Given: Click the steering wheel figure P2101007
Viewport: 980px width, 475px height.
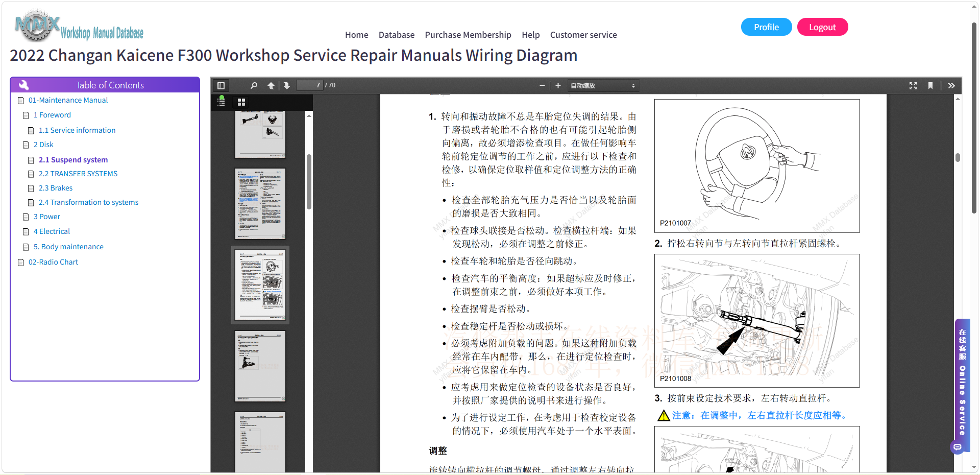Looking at the screenshot, I should click(757, 166).
